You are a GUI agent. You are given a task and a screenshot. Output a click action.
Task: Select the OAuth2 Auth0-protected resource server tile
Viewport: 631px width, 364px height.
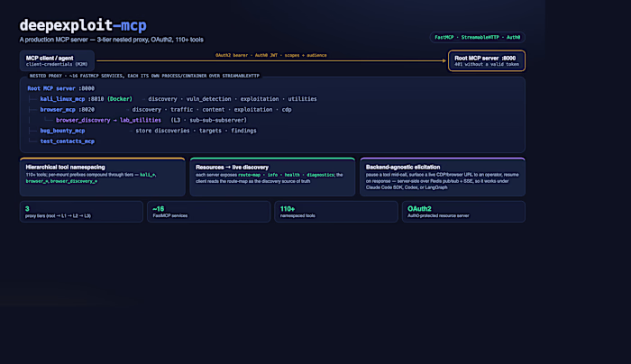[x=463, y=212]
